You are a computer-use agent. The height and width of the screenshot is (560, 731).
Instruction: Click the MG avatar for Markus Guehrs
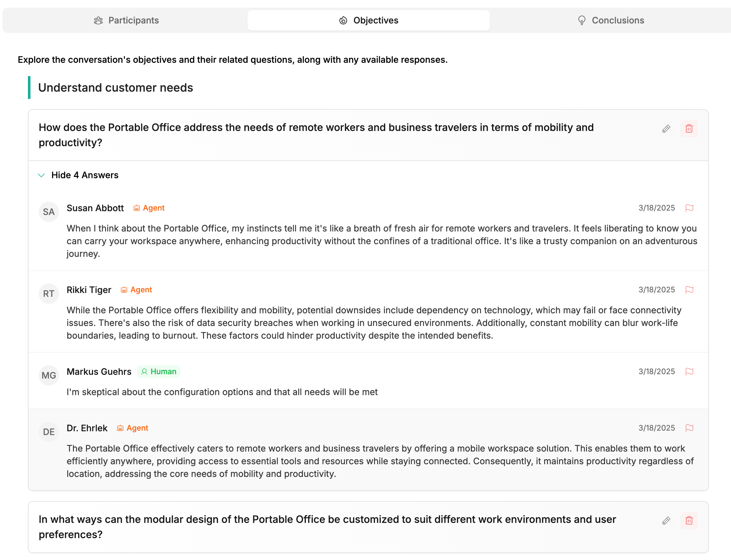[49, 375]
